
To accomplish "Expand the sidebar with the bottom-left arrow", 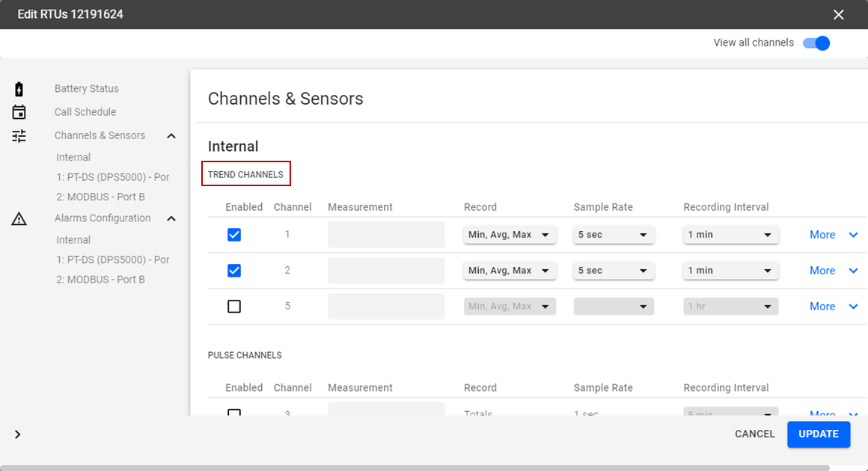I will click(18, 434).
